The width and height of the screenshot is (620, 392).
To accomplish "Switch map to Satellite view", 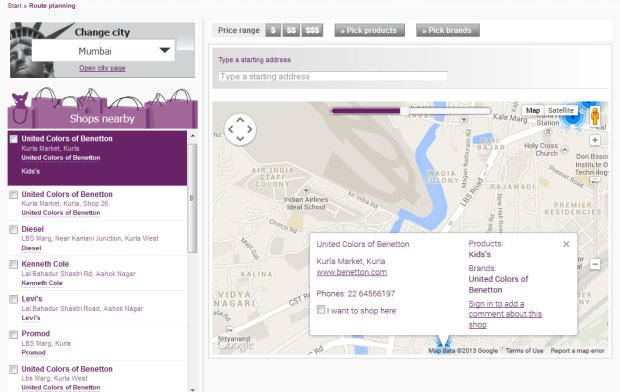I will click(561, 110).
